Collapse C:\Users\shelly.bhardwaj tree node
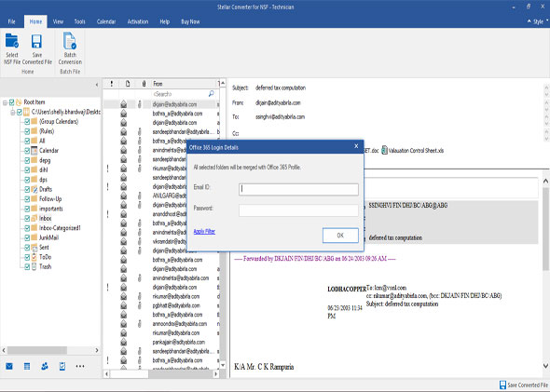Screen dimensions: 550x392 pyautogui.click(x=13, y=112)
